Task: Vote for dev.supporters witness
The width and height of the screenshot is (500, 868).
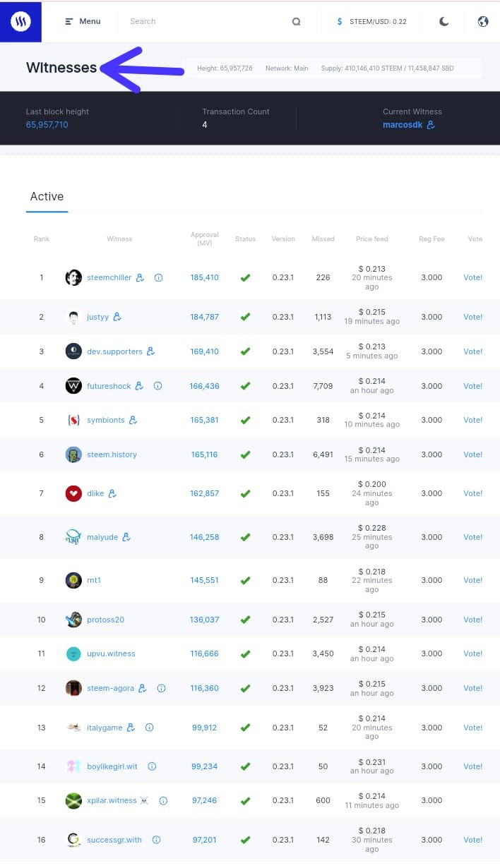Action: (x=473, y=351)
